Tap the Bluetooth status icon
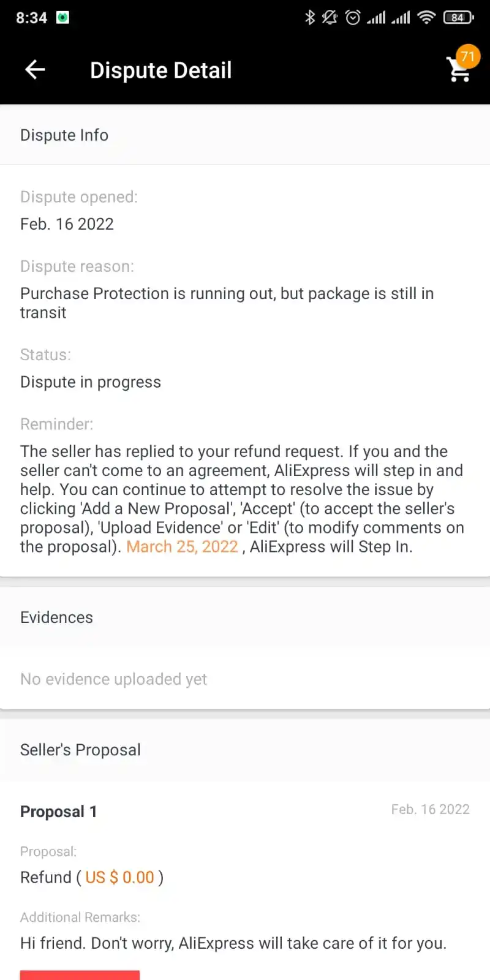The width and height of the screenshot is (490, 980). 310,17
